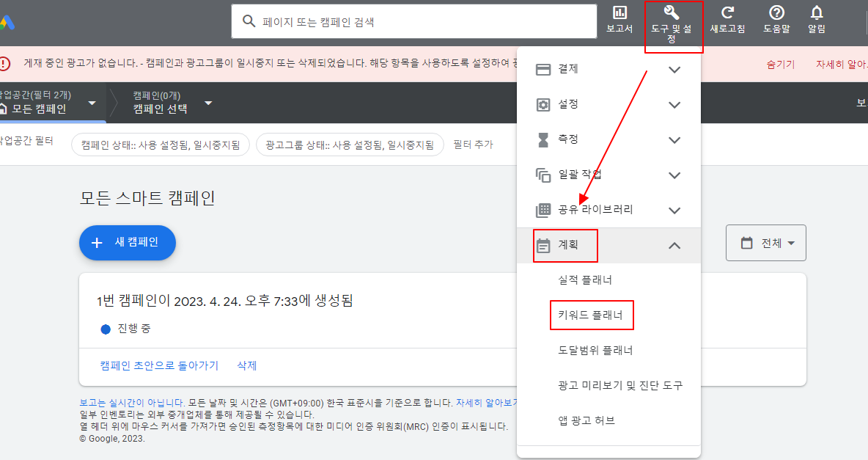This screenshot has width=868, height=460.
Task: Collapse the 계획 section chevron
Action: 674,246
